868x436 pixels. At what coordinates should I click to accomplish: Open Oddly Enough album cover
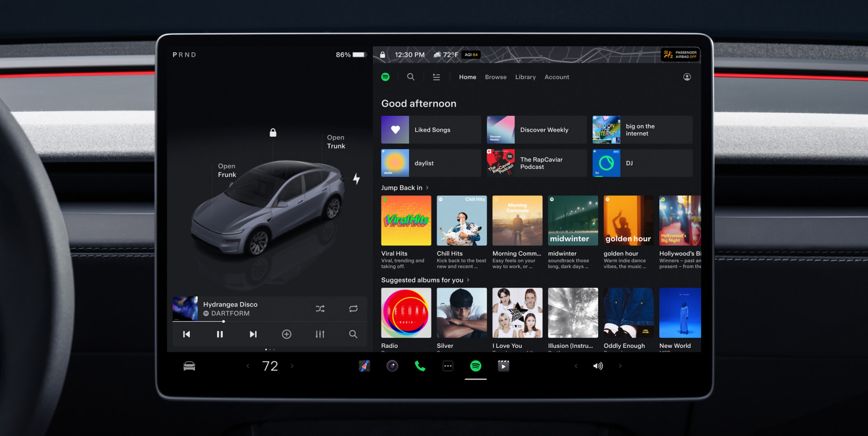[x=628, y=313]
